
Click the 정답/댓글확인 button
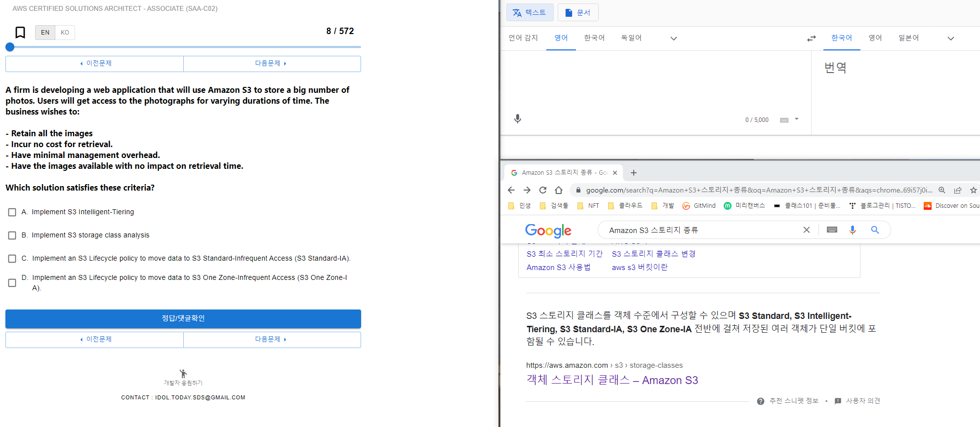183,319
